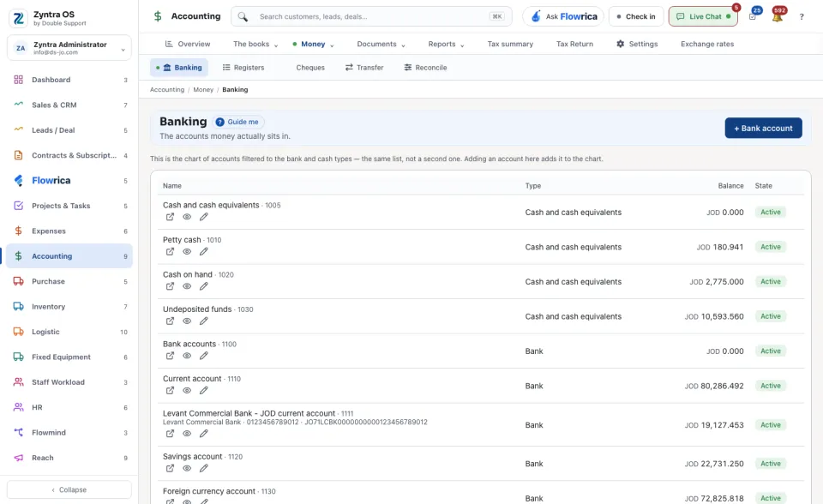Click the help question mark icon

click(x=802, y=17)
